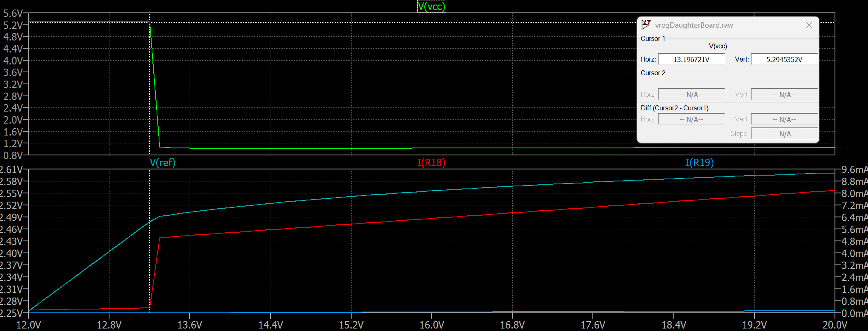Click the Slope field
The image size is (868, 331).
coord(784,133)
